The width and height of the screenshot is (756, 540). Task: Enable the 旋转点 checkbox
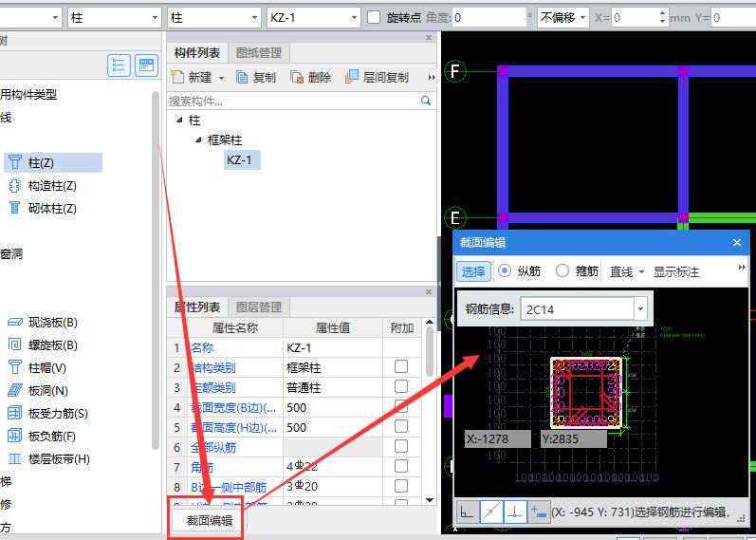click(374, 18)
